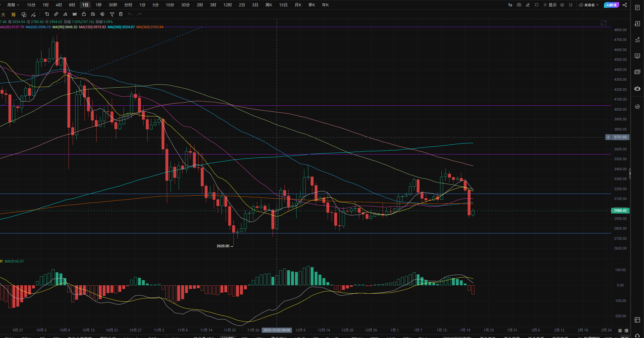Click the 1s refresh interval button
Image resolution: width=644 pixels, height=338 pixels.
pyautogui.click(x=510, y=5)
